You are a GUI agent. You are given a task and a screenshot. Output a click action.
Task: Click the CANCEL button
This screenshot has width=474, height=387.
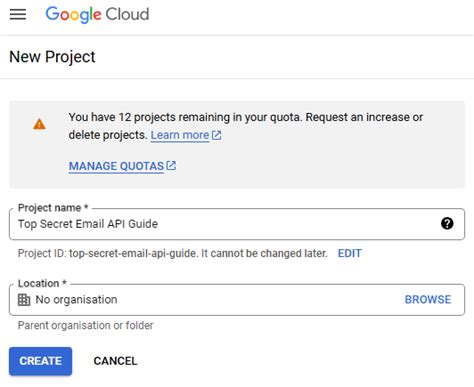[115, 361]
